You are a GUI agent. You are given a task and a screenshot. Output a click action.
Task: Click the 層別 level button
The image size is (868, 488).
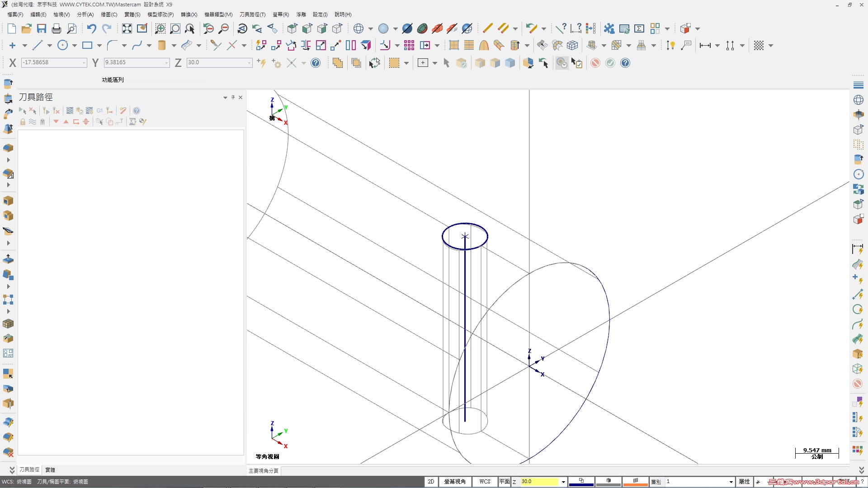point(656,482)
